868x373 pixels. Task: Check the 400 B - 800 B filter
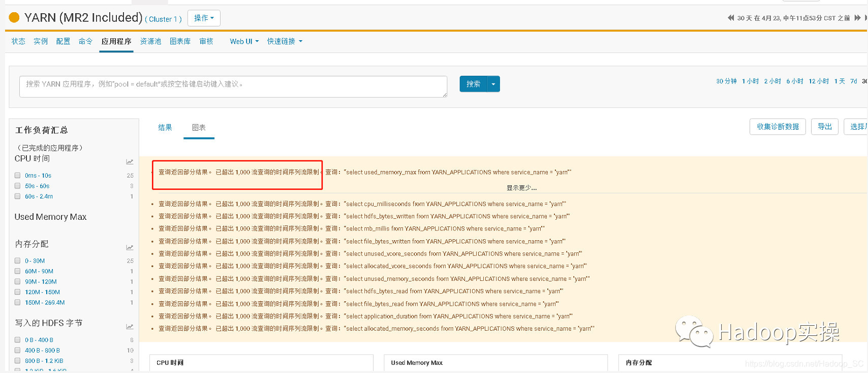click(x=18, y=350)
